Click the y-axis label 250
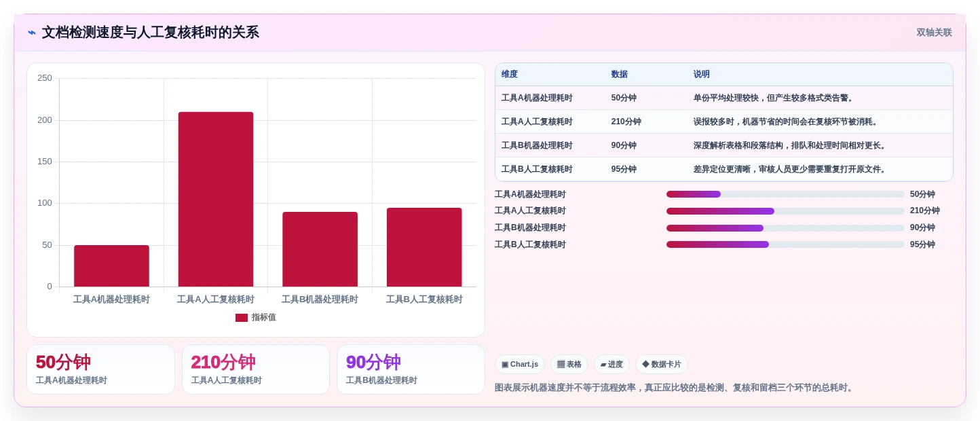This screenshot has height=421, width=980. pos(45,78)
